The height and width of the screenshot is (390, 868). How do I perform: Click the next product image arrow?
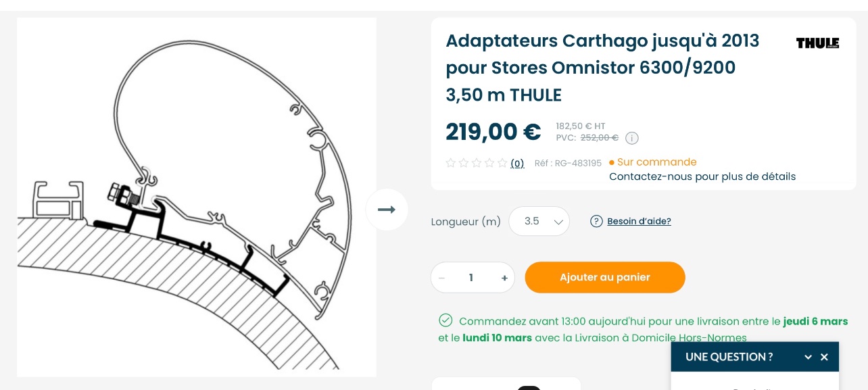[387, 210]
